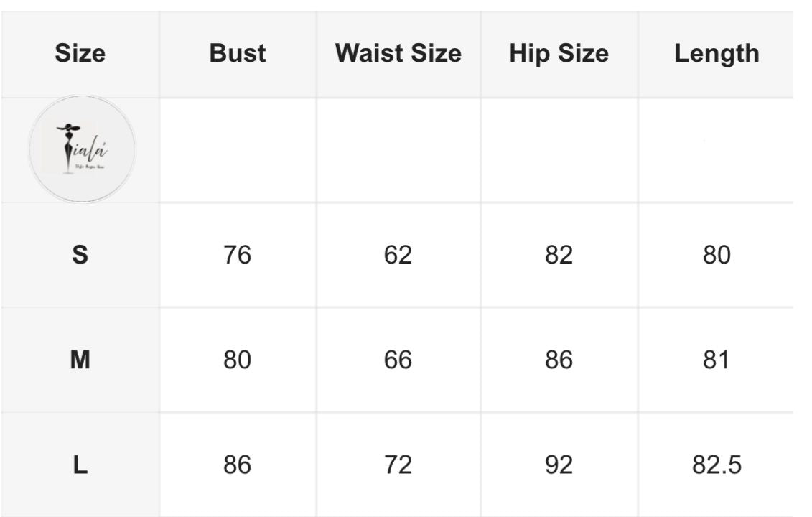Click the Hip Size column header

(x=559, y=54)
